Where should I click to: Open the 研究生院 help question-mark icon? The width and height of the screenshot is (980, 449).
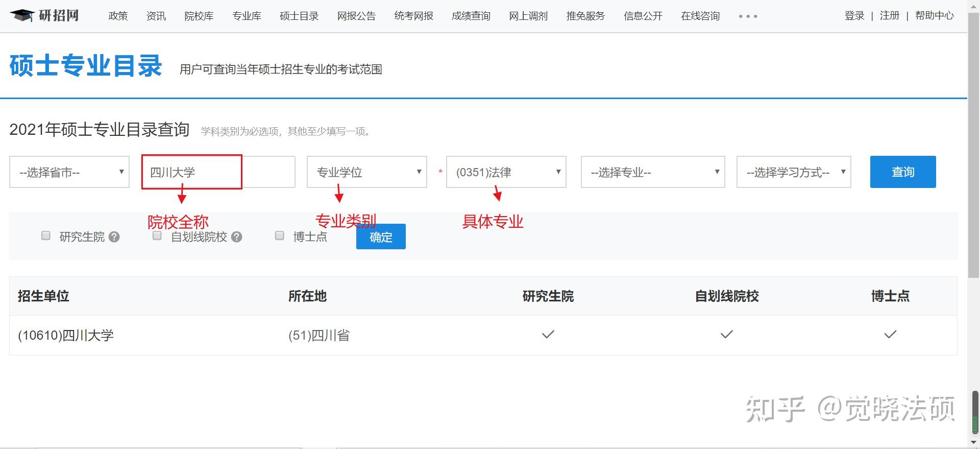[x=114, y=237]
